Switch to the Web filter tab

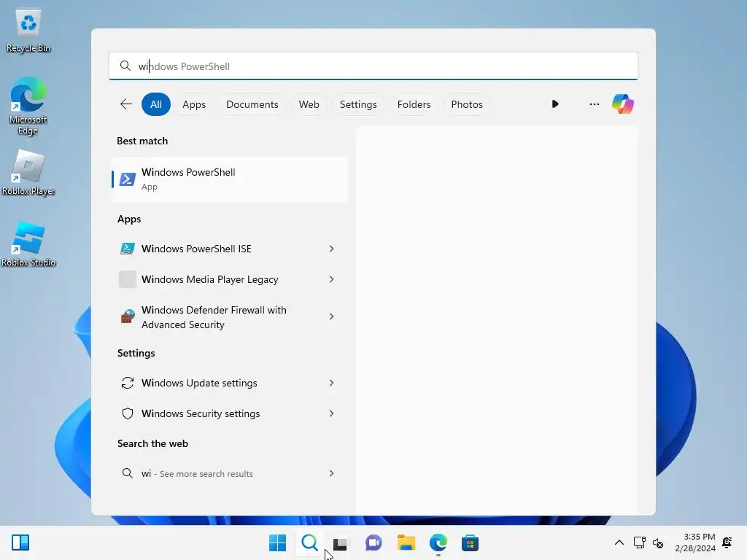point(309,104)
